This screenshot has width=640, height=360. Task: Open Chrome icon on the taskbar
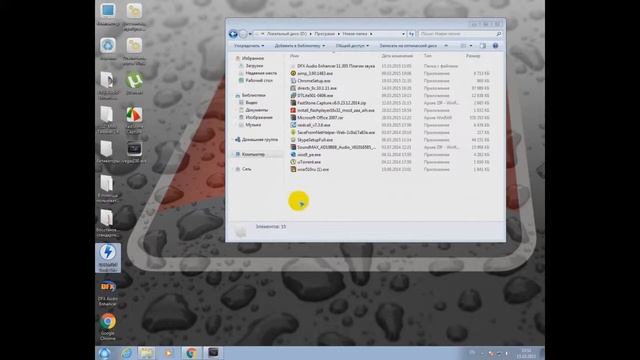click(191, 353)
